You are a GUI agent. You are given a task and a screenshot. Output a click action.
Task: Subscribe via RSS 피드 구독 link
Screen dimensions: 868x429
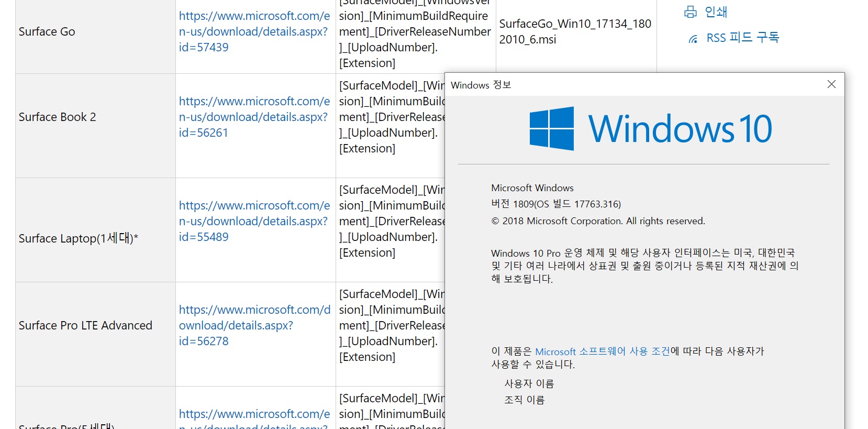tap(742, 38)
